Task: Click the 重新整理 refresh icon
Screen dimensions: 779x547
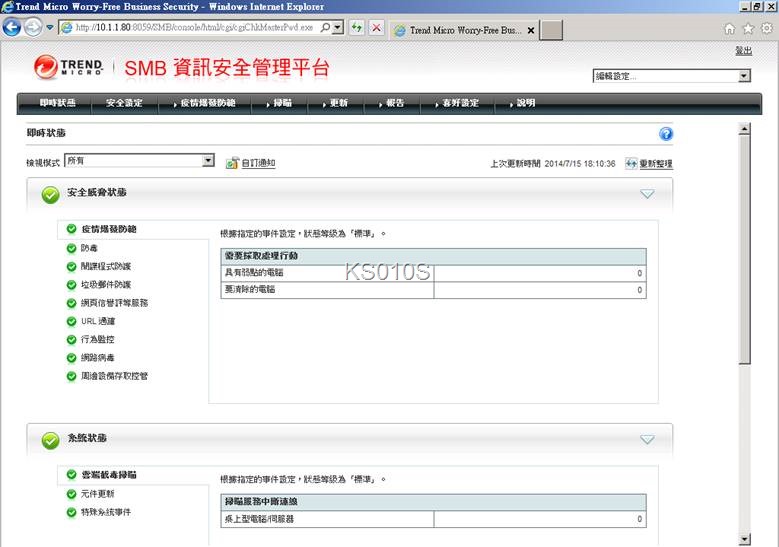Action: pyautogui.click(x=630, y=163)
